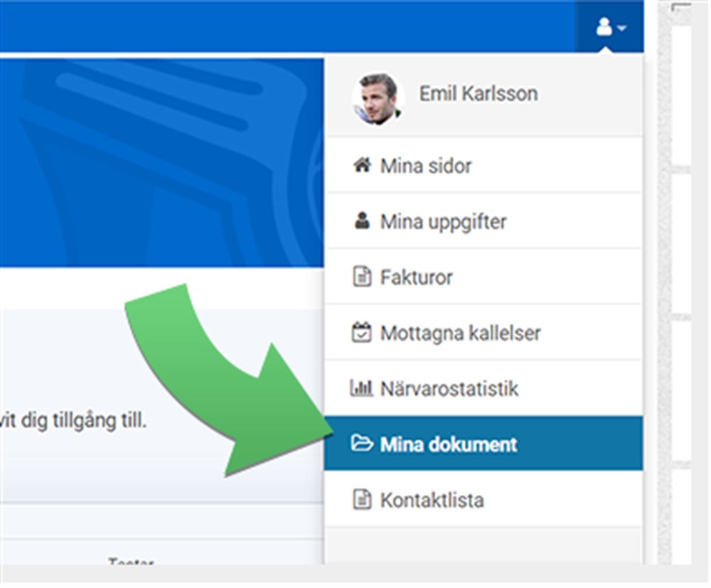Go to Mina uppgifter

point(443,222)
